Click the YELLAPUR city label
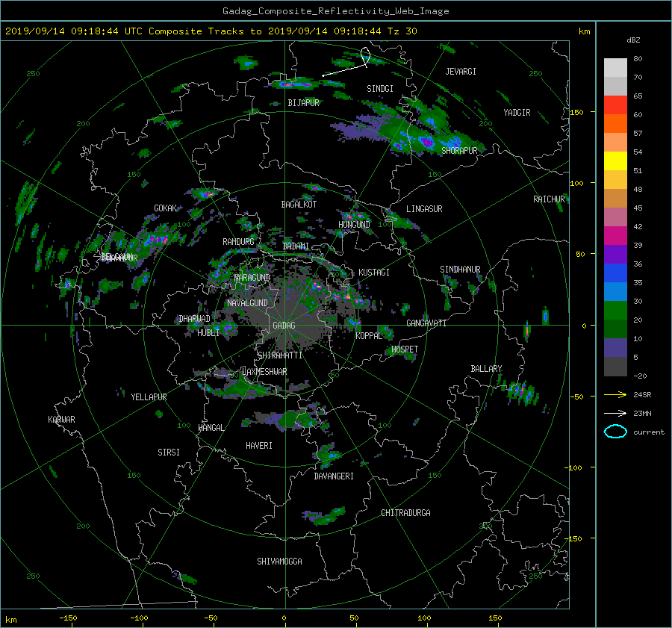 [149, 397]
